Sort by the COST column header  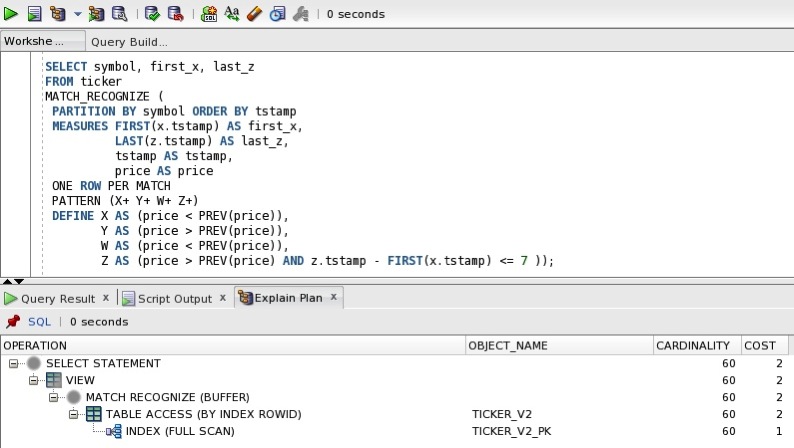765,346
